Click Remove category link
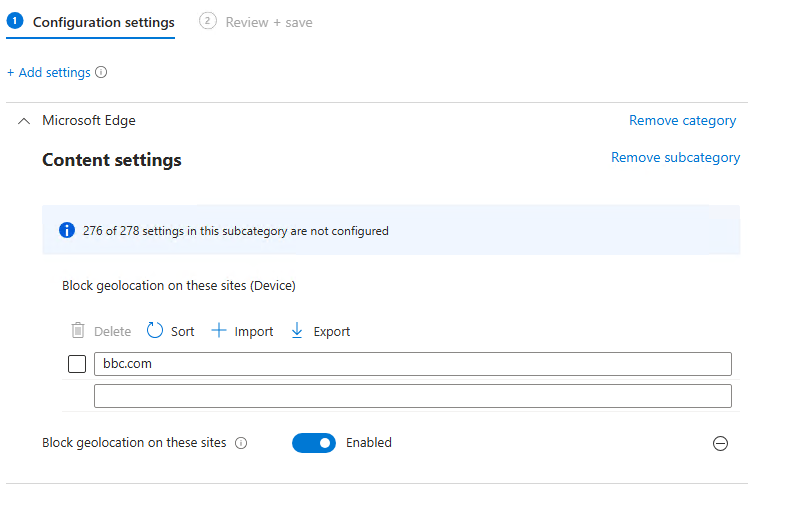This screenshot has height=517, width=802. tap(682, 121)
